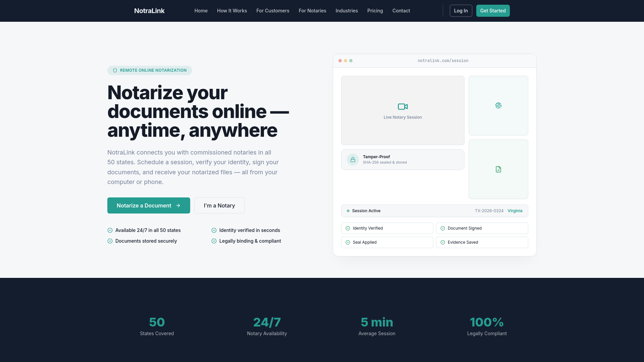The height and width of the screenshot is (362, 644).
Task: Click check icon next to Identity verified in seconds
Action: pos(214,230)
